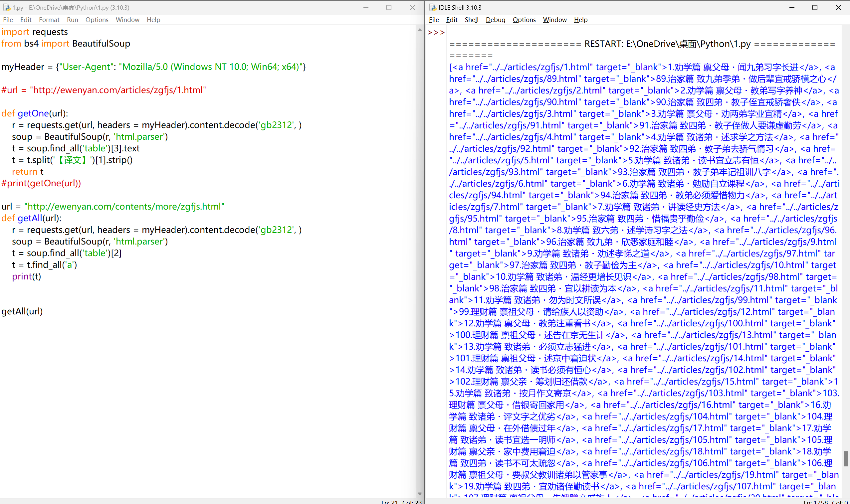This screenshot has width=850, height=504.
Task: Click the IDLE Shell title bar Python icon
Action: (433, 7)
